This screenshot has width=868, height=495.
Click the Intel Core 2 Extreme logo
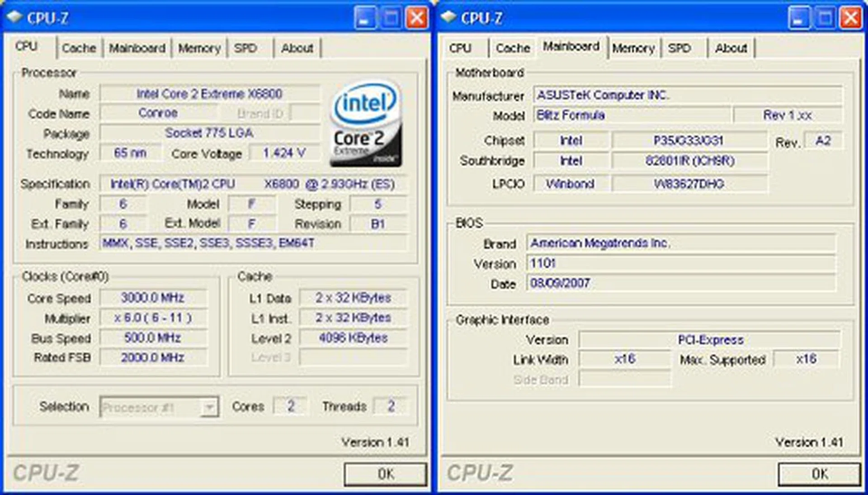(365, 123)
